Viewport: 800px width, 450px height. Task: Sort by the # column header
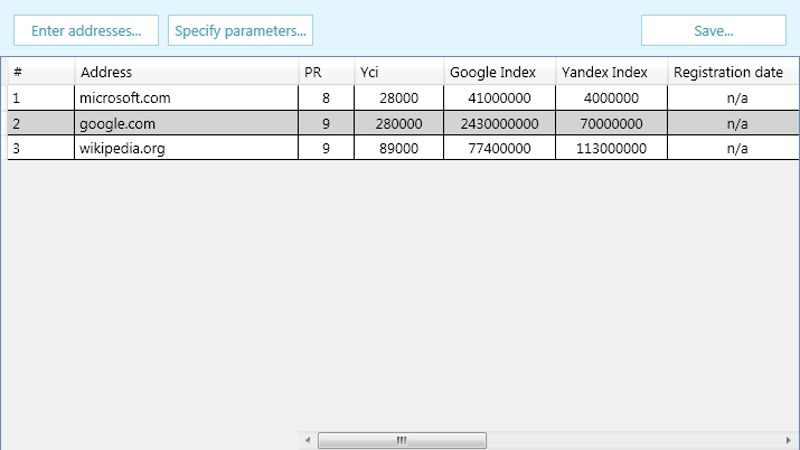pyautogui.click(x=41, y=72)
